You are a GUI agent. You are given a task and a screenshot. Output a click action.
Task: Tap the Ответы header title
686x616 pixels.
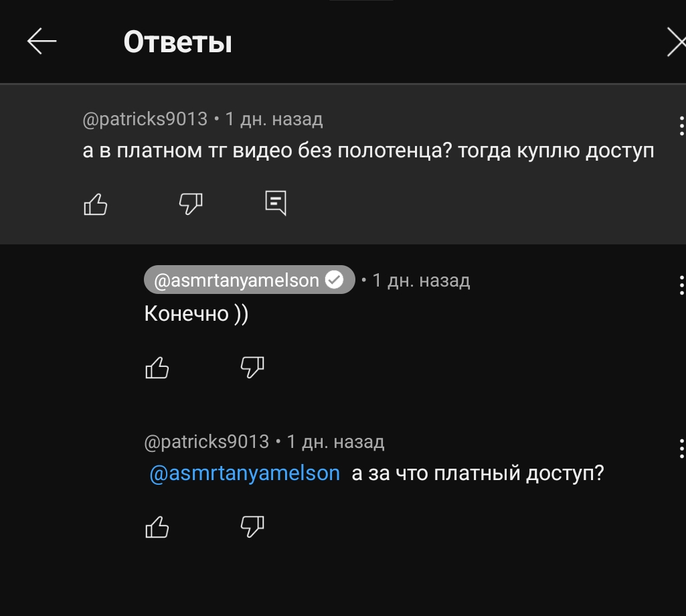click(178, 43)
